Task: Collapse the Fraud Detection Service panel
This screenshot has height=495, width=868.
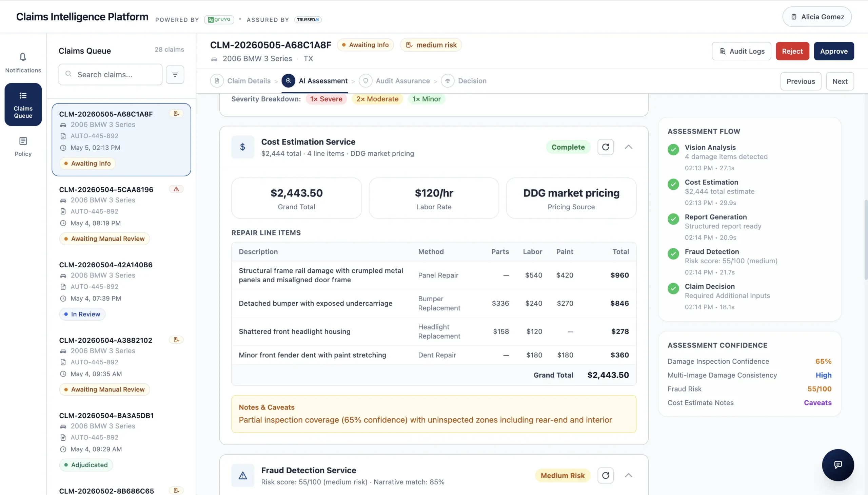Action: click(629, 475)
